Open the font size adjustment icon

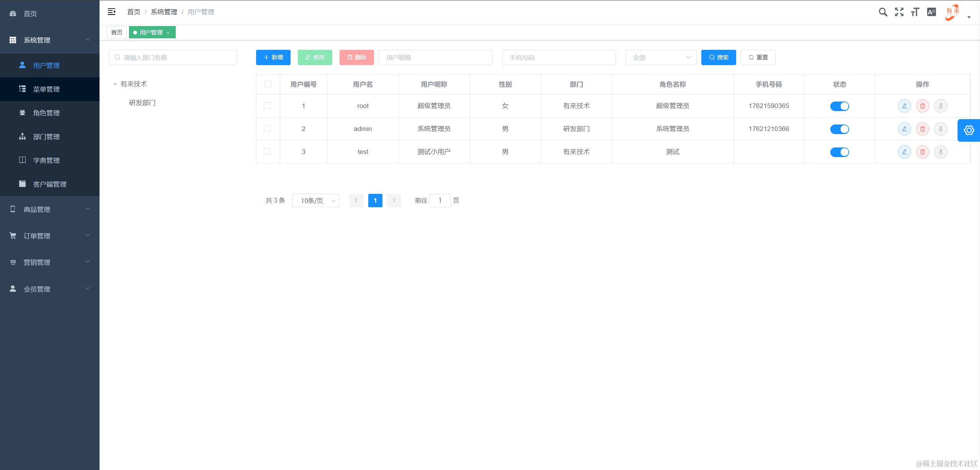click(915, 12)
